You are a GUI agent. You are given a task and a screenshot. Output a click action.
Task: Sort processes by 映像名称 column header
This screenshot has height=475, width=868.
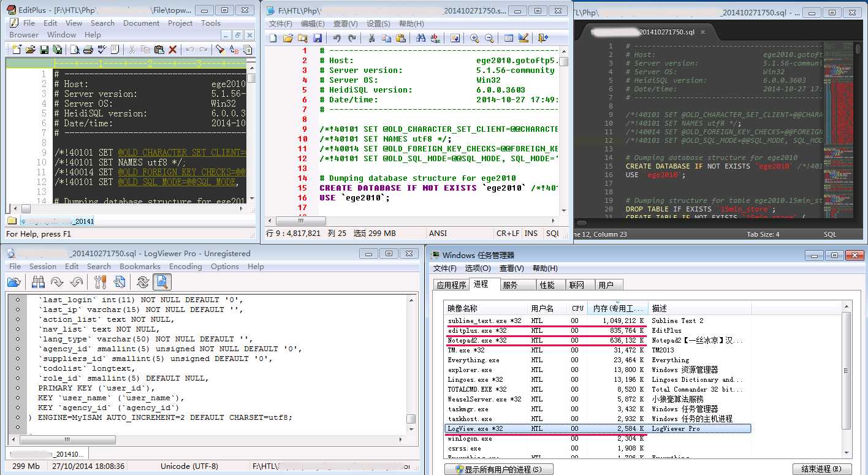point(487,308)
